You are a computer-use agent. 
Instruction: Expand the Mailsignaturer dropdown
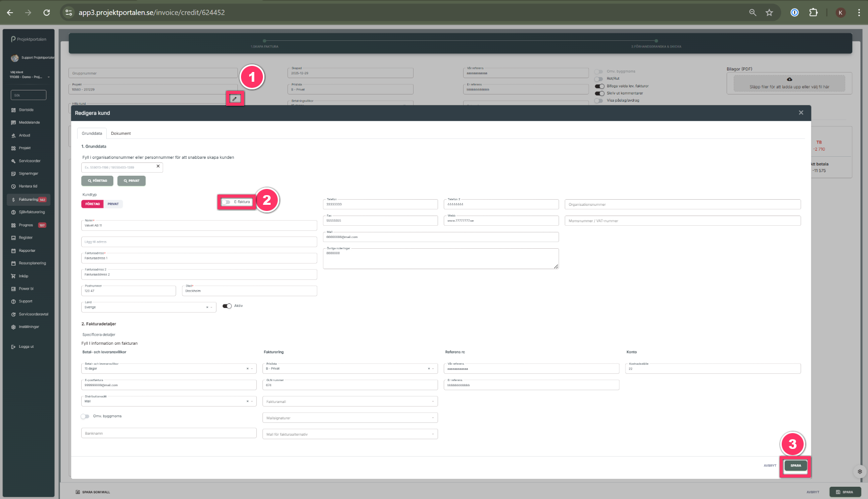coord(350,418)
